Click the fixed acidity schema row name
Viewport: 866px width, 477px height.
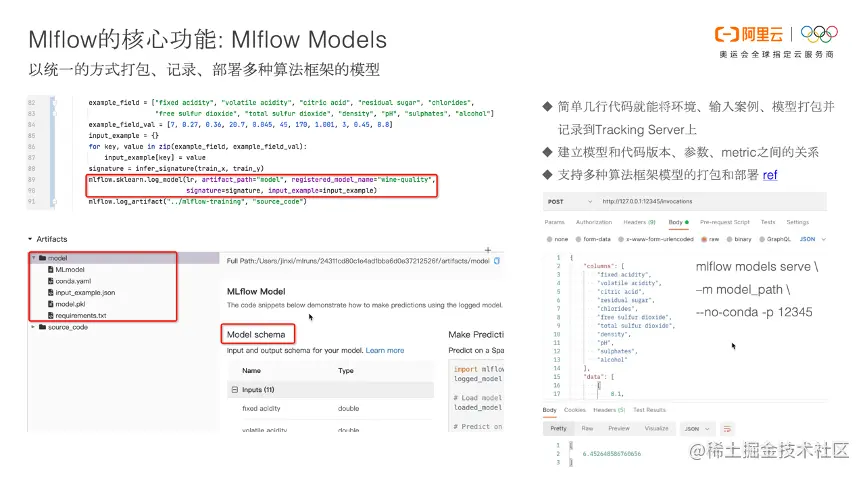point(261,409)
